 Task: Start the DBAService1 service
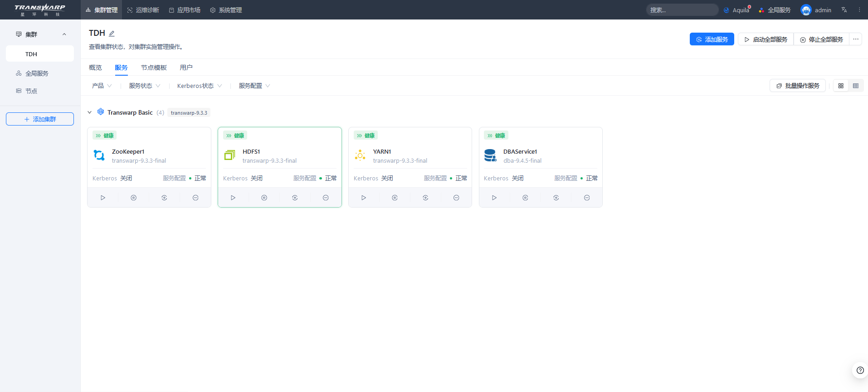tap(494, 198)
